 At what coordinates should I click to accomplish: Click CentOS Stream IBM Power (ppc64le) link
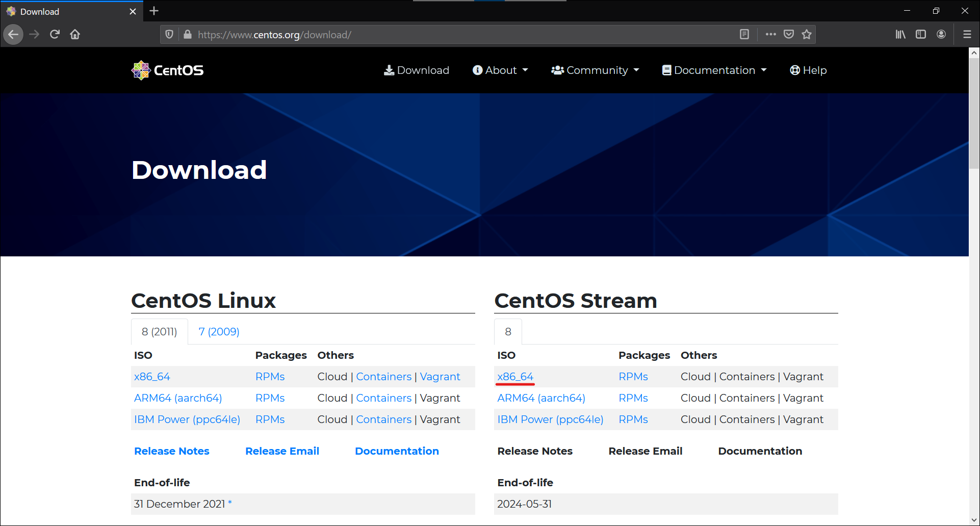tap(550, 419)
